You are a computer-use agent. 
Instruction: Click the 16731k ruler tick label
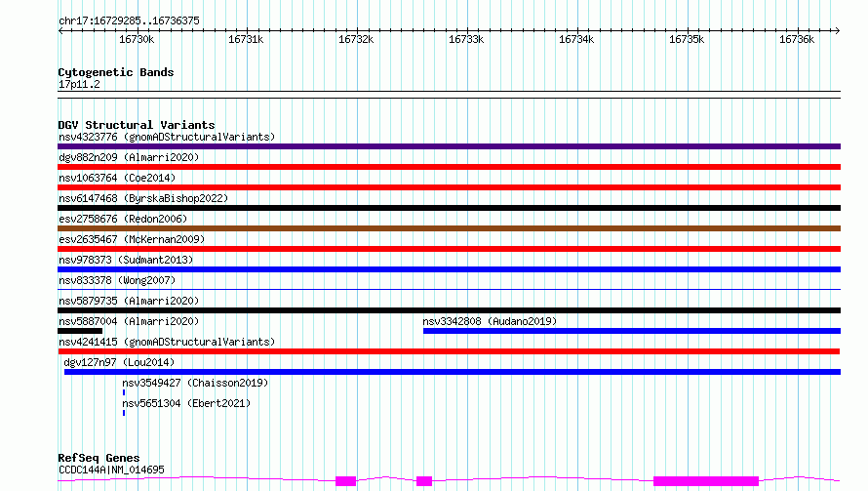(246, 39)
